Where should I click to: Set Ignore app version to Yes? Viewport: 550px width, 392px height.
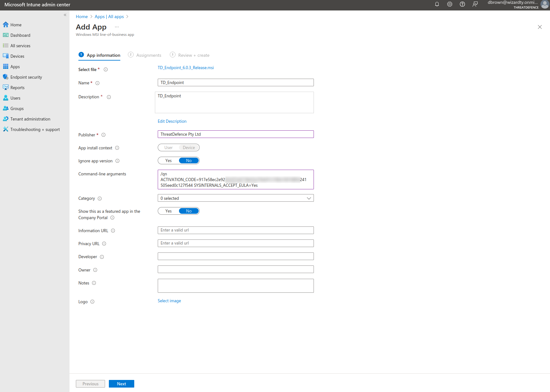[x=169, y=161]
